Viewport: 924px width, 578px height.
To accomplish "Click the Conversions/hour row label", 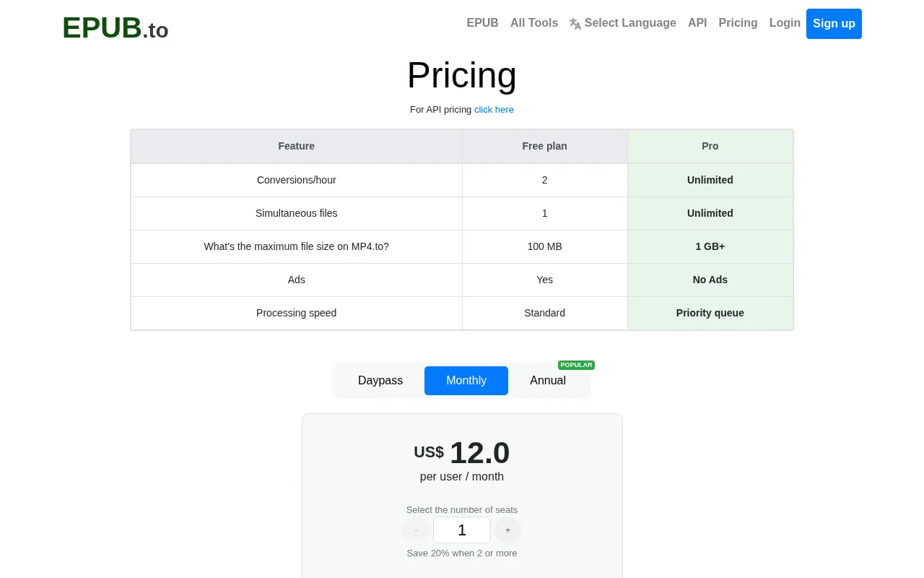I will point(297,180).
